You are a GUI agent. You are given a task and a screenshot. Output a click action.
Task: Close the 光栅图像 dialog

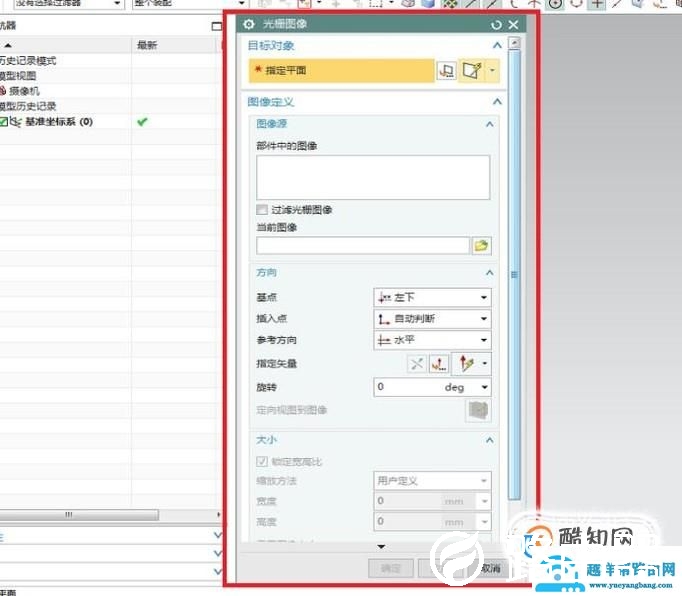coord(514,25)
